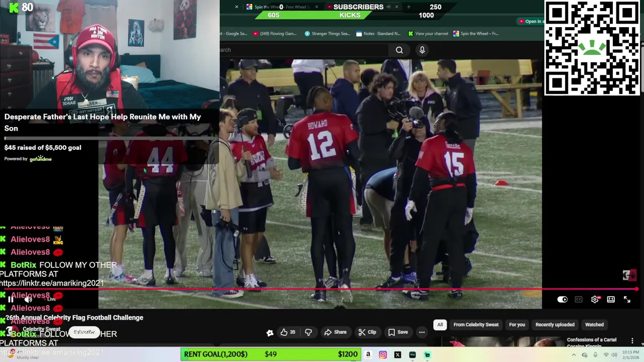644x362 pixels.
Task: Open a new browser tab
Action: [x=409, y=7]
